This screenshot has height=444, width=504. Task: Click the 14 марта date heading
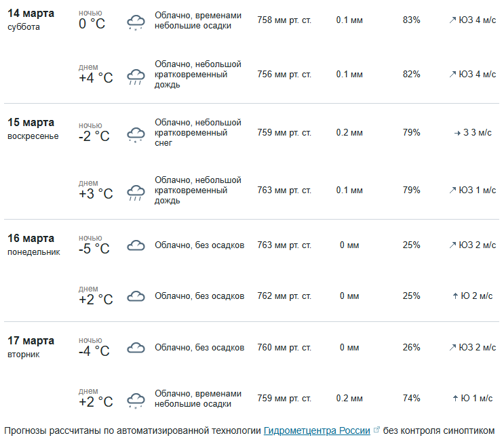pos(31,14)
